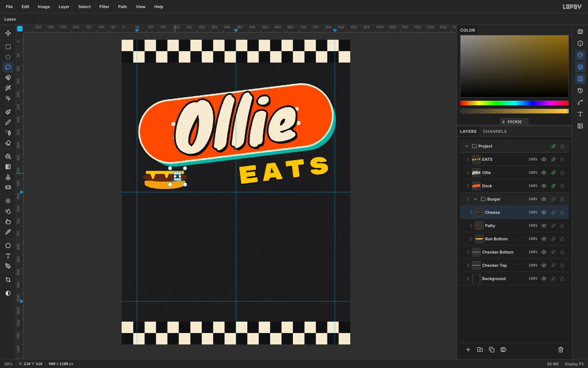Click the hue spectrum slider
The width and height of the screenshot is (588, 368).
514,103
